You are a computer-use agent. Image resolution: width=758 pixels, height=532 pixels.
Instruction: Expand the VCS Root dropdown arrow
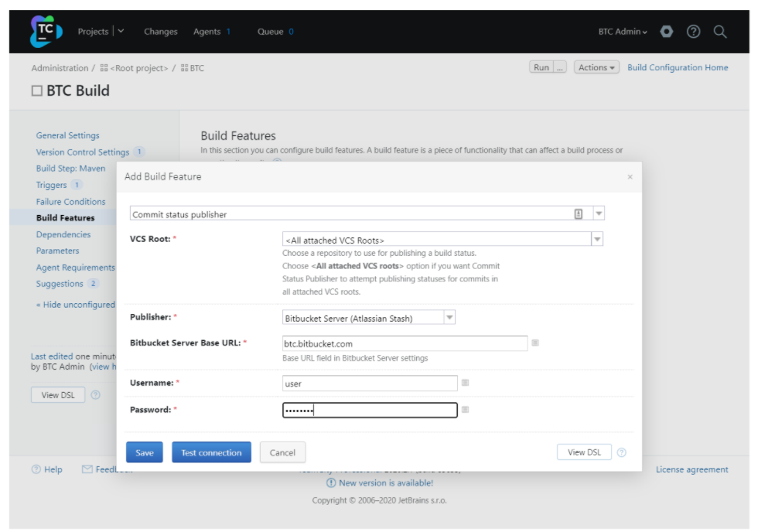(x=597, y=239)
